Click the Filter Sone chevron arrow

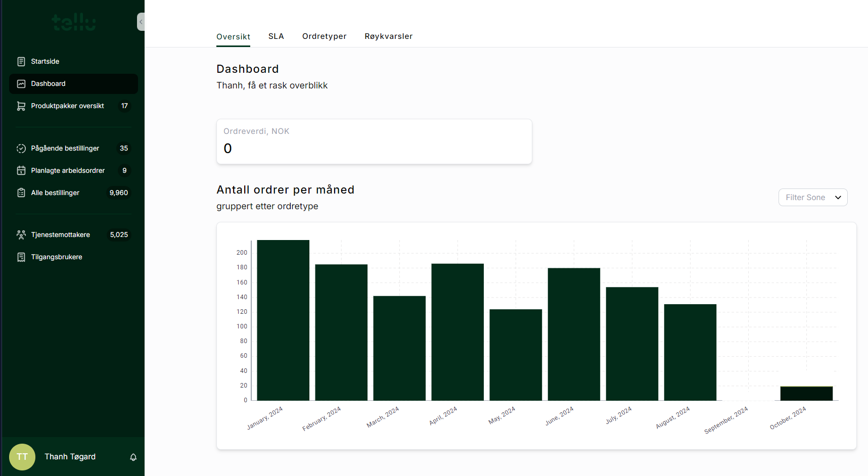(838, 198)
